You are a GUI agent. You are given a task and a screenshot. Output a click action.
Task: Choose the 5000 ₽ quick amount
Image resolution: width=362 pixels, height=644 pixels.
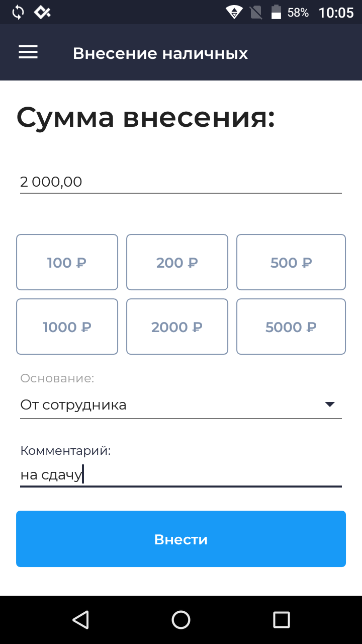coord(291,327)
